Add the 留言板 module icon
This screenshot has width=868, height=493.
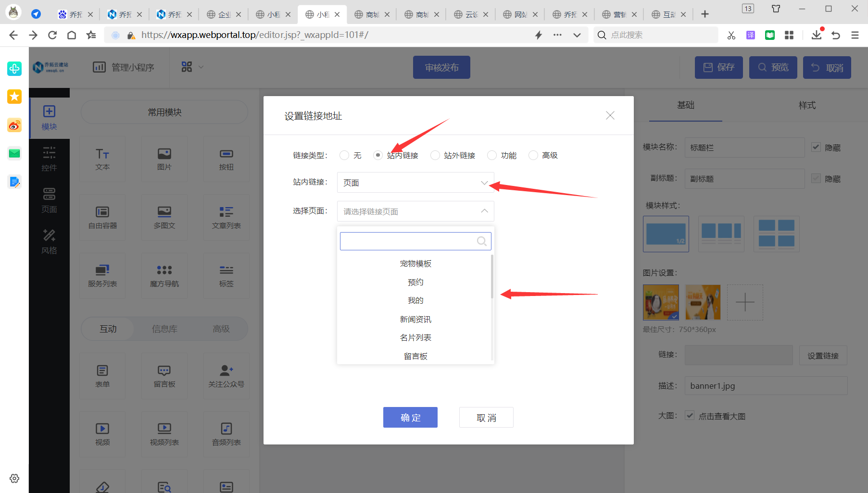(164, 376)
